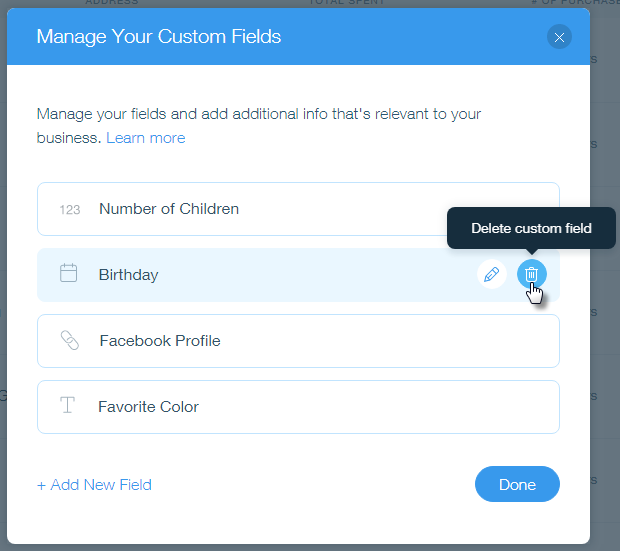Select the Birthday field label
The width and height of the screenshot is (620, 551).
(x=129, y=275)
